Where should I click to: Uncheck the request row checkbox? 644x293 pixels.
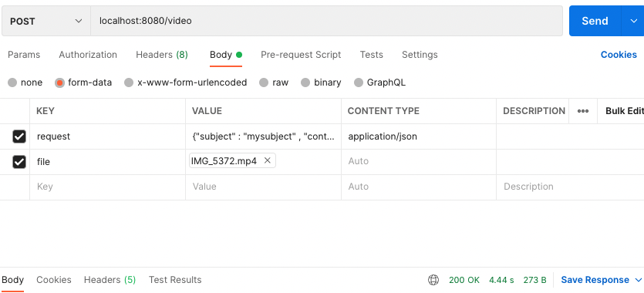coord(19,136)
